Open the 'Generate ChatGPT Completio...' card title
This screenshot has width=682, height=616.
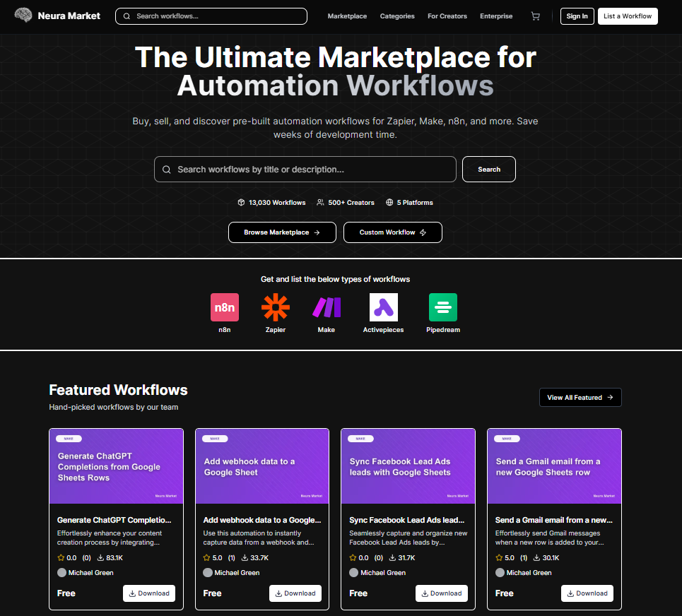point(114,520)
